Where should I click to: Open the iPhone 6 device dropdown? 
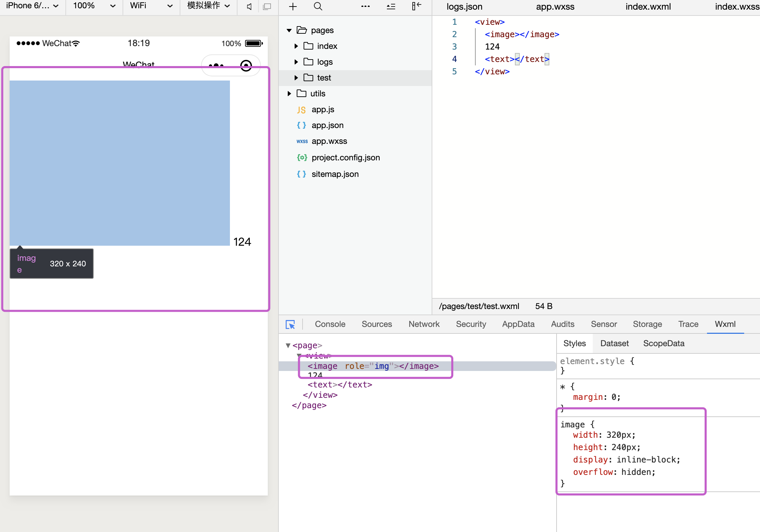coord(32,6)
